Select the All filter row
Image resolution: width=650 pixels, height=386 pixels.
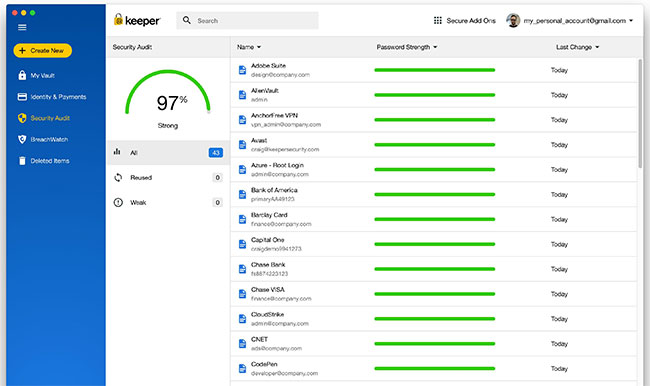point(168,153)
